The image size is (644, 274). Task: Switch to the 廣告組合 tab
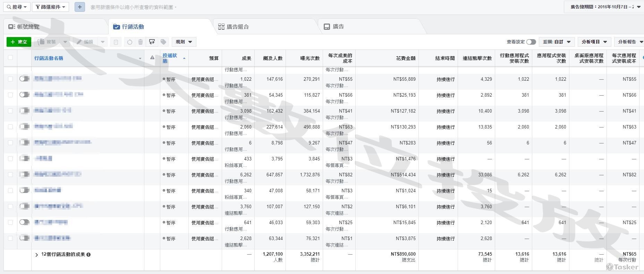point(233,27)
